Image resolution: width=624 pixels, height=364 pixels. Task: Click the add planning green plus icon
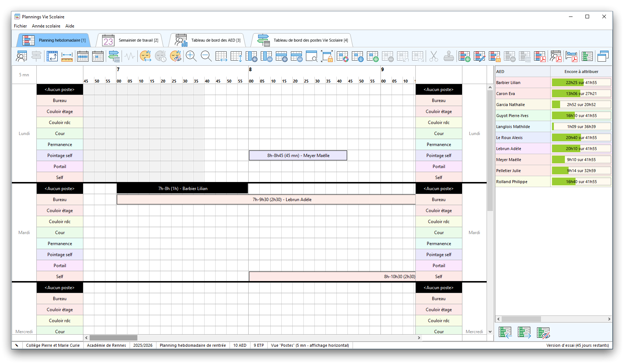coord(464,56)
